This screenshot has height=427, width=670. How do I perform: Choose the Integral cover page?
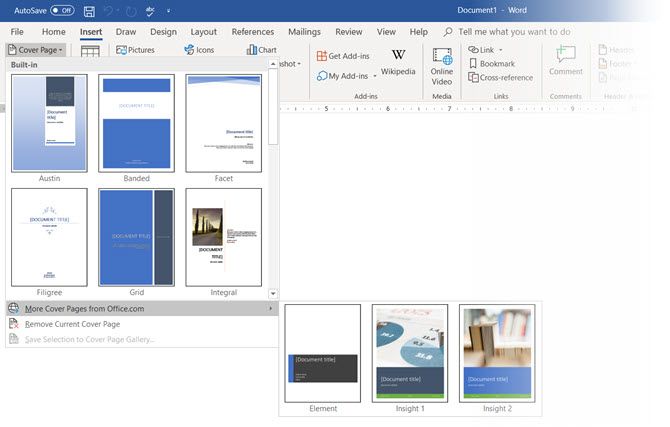coord(223,237)
